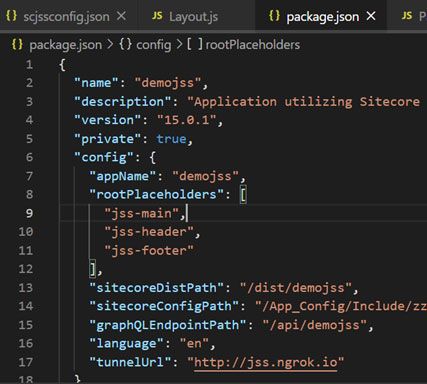Click the "rootPlaceholders" key on line 8
Viewport: 427px width, 384px height.
(156, 195)
